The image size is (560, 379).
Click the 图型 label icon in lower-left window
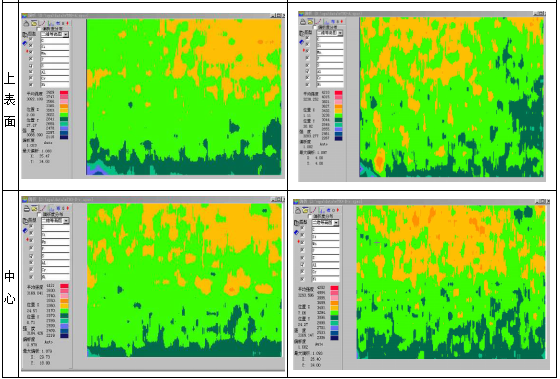pyautogui.click(x=25, y=221)
